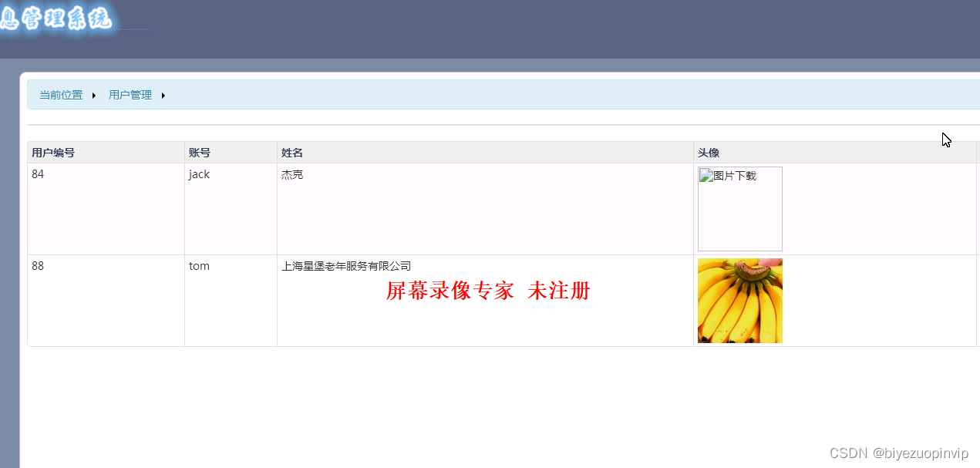The height and width of the screenshot is (468, 980).
Task: Click the 当前位置 breadcrumb link
Action: click(61, 95)
